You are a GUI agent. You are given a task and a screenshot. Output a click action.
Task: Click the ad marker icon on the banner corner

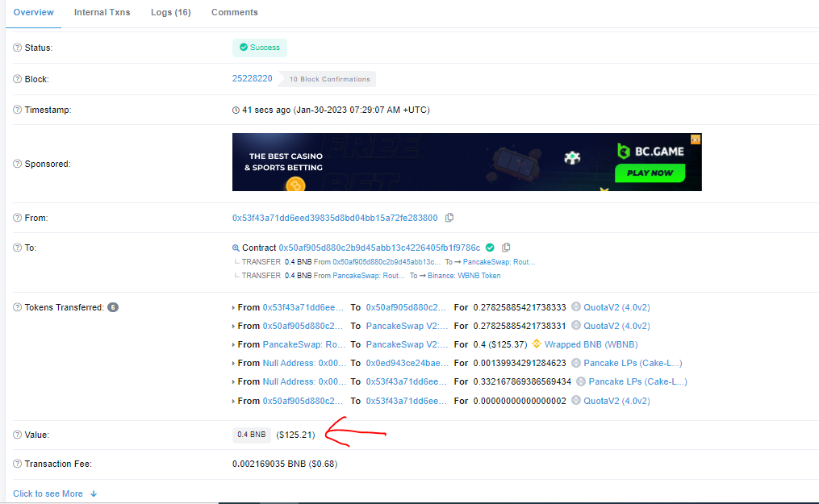(x=696, y=140)
